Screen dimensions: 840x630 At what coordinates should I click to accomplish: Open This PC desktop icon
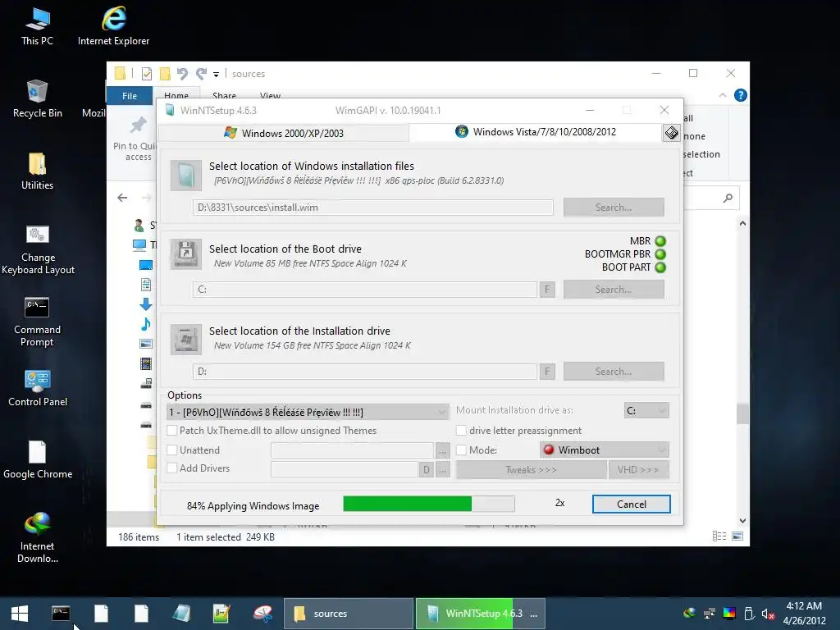tap(37, 27)
